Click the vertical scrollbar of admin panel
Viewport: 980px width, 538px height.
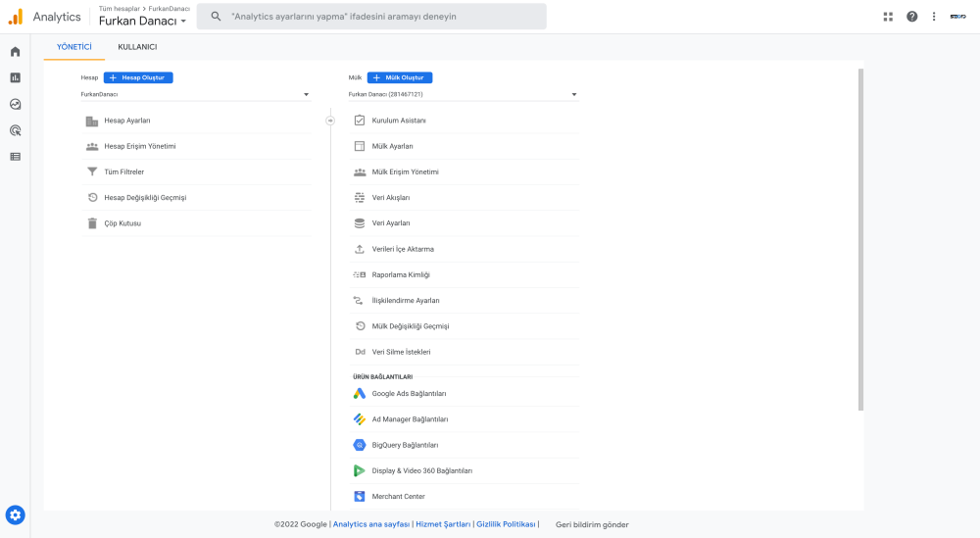(860, 240)
